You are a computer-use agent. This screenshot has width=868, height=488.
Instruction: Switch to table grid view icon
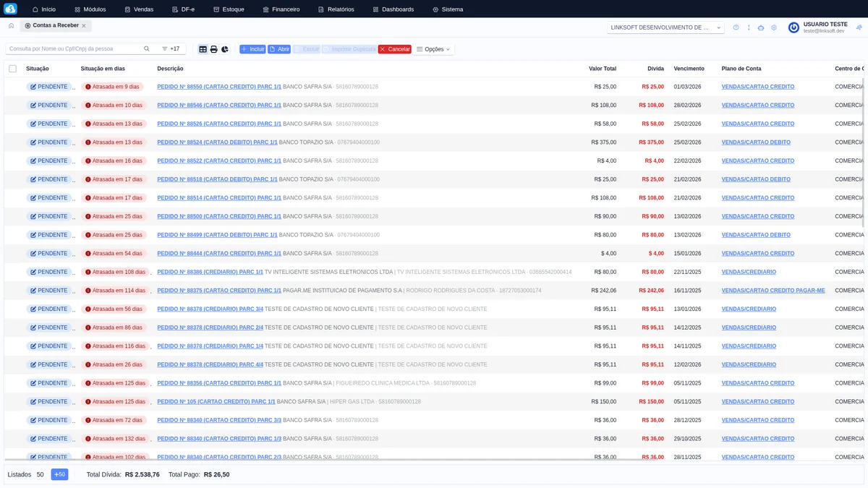(203, 49)
